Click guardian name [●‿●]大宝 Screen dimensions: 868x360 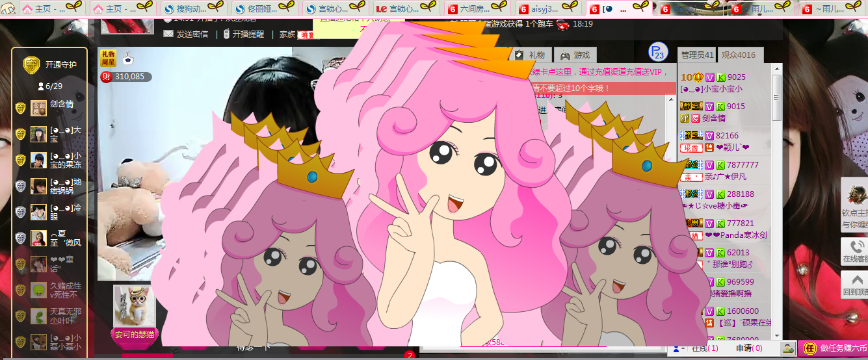(66, 135)
